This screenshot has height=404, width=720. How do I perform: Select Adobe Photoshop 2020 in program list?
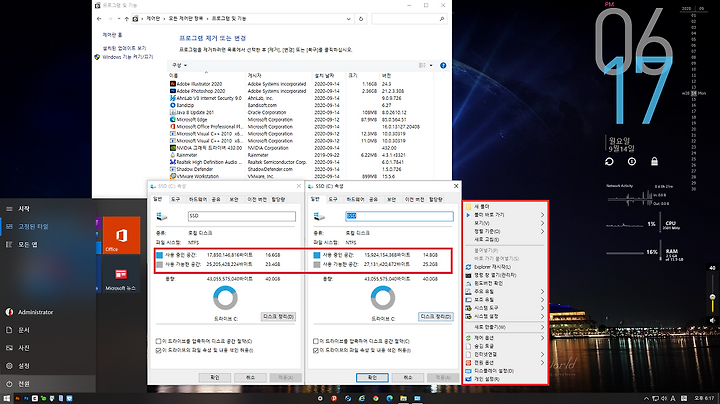pyautogui.click(x=201, y=91)
